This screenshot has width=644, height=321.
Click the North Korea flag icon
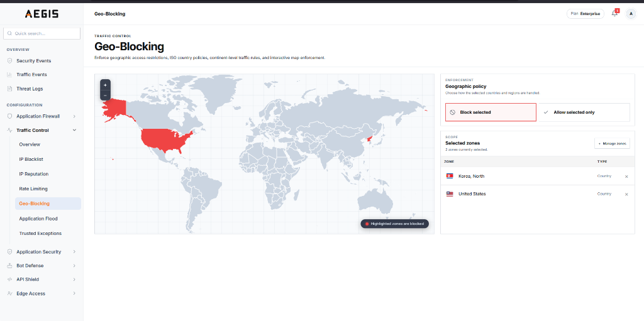(x=450, y=176)
